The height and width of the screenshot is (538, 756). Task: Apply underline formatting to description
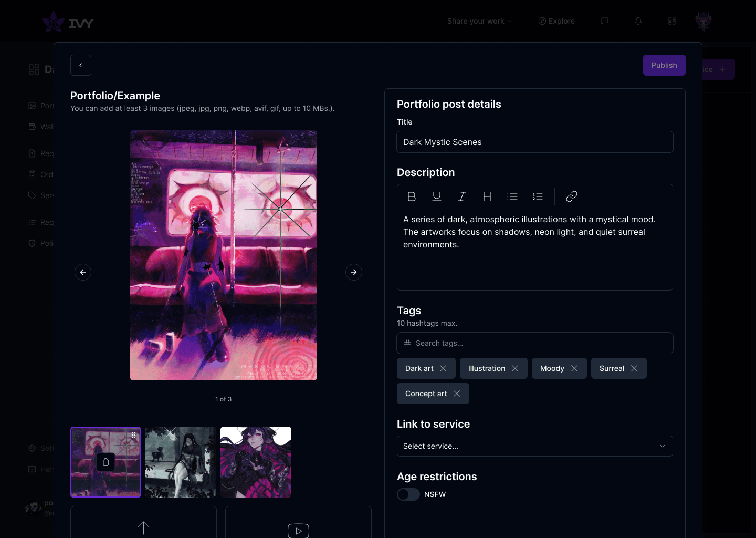437,196
